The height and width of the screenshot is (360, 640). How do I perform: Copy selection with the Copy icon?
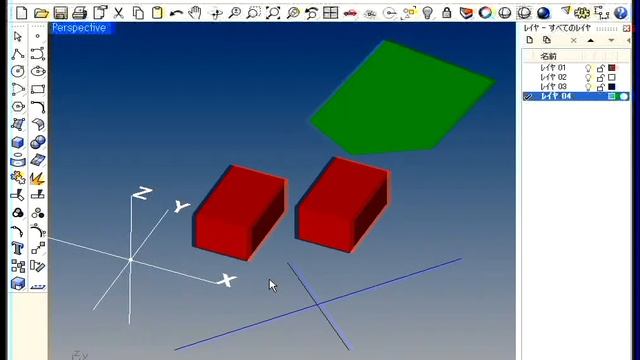tap(138, 13)
